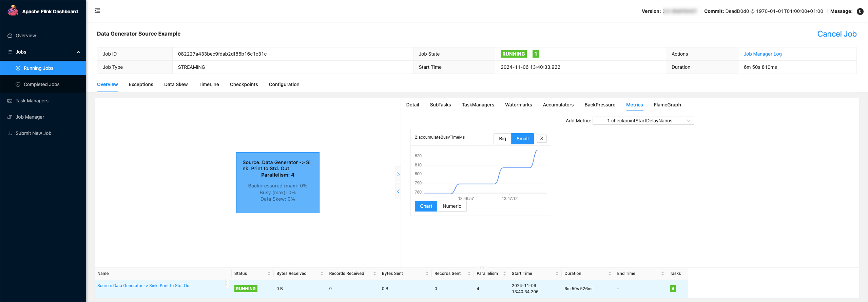The image size is (868, 302).
Task: Switch to the Checkpoints tab
Action: point(244,84)
